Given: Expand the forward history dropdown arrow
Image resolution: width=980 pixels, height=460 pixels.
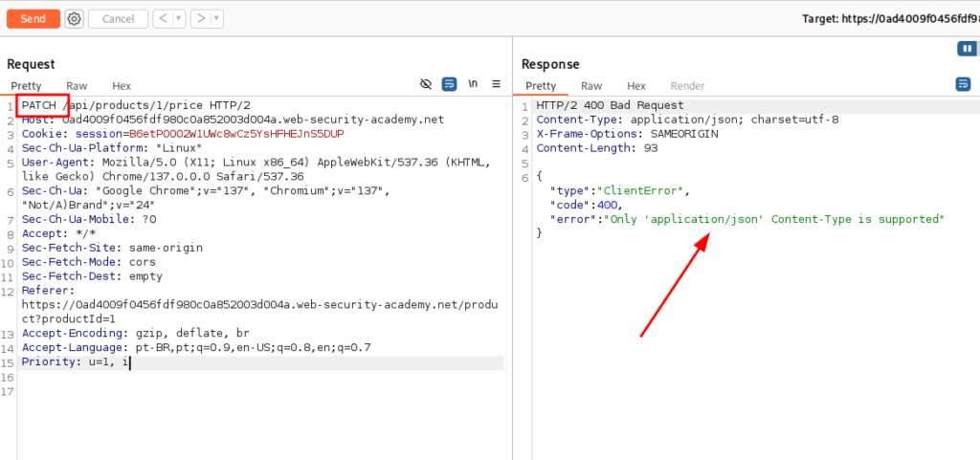Looking at the screenshot, I should [216, 18].
